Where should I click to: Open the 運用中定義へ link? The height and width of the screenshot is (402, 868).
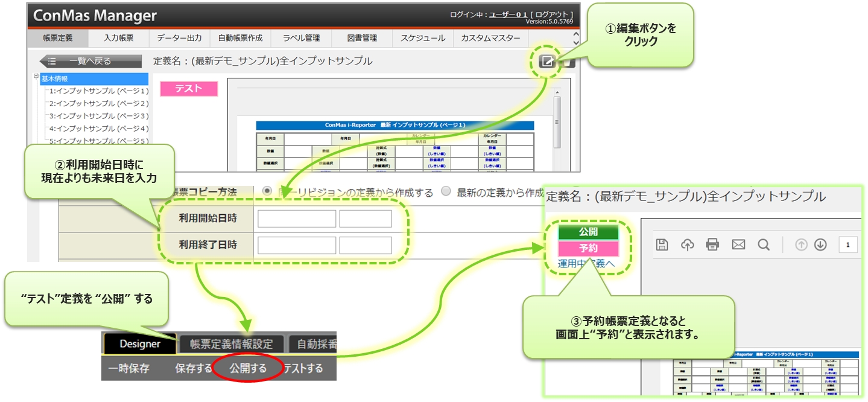pos(586,264)
